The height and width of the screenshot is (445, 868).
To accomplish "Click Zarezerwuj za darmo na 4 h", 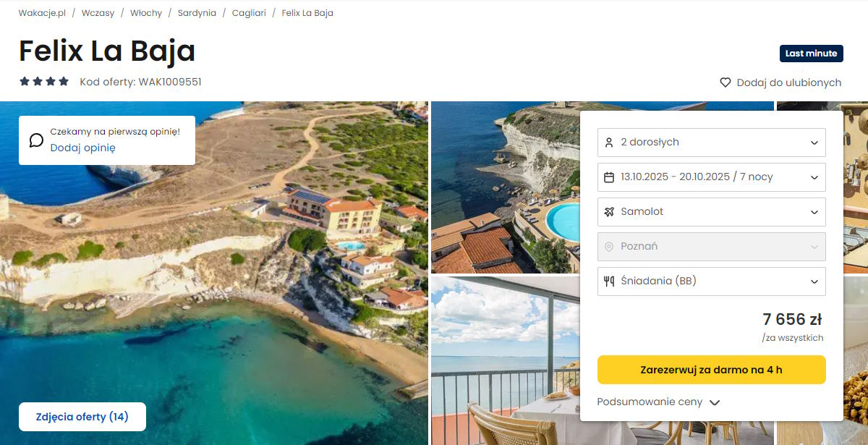I will click(712, 370).
